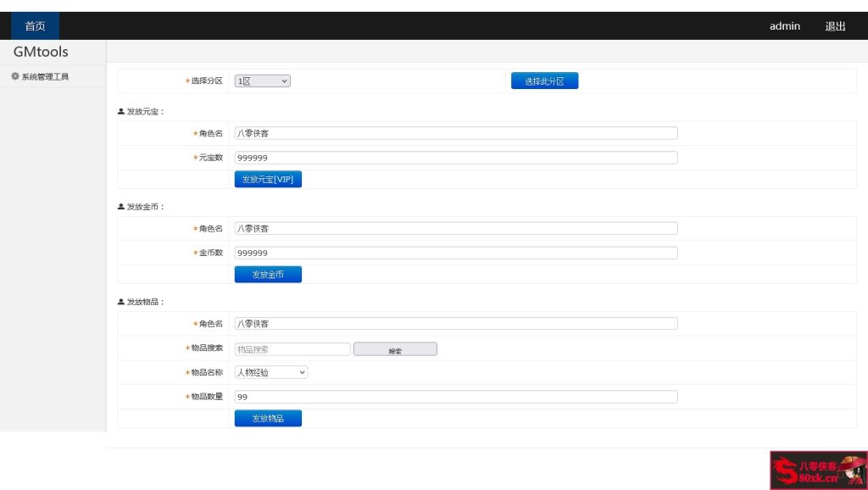
Task: Open the 首页 tab in top bar
Action: [35, 26]
